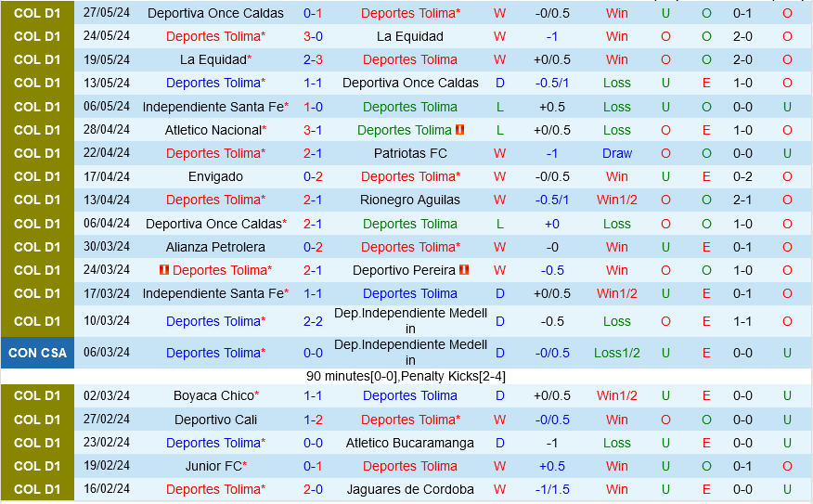813x504 pixels.
Task: Open Alianza Petrolera team page
Action: (x=215, y=247)
